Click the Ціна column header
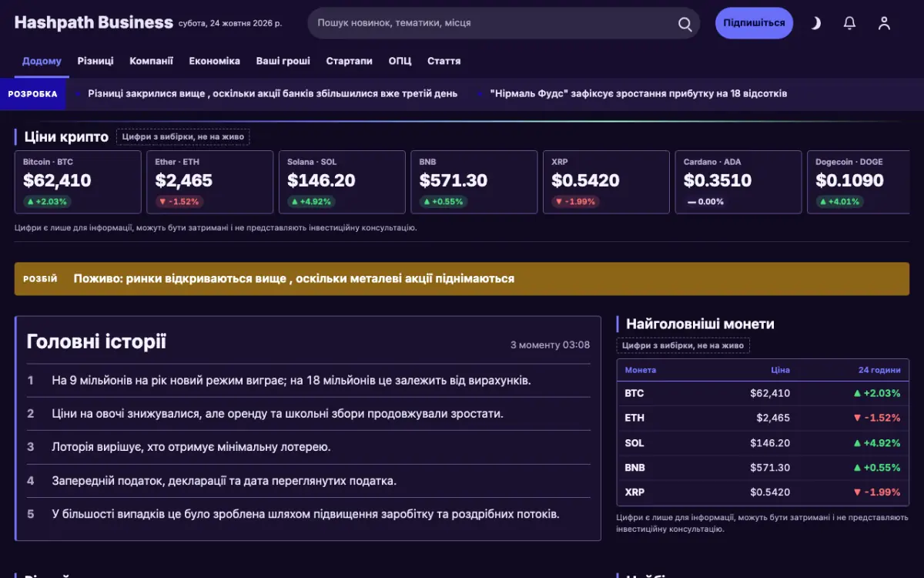924x578 pixels. pyautogui.click(x=780, y=370)
